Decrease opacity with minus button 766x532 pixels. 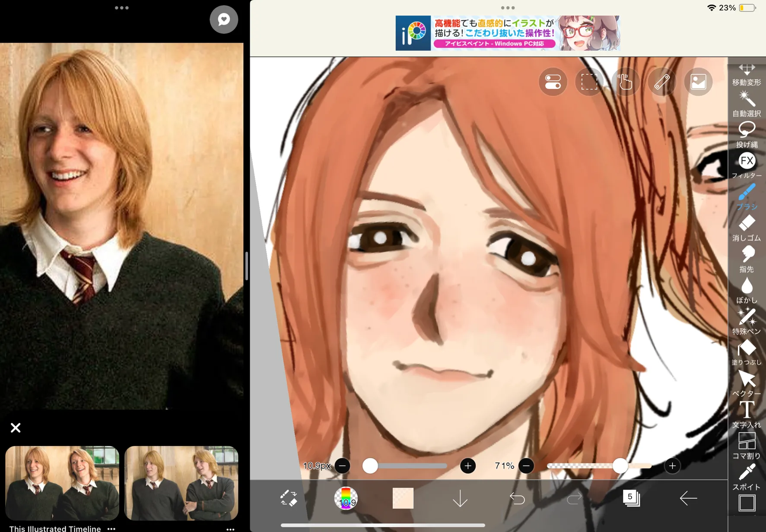point(526,466)
